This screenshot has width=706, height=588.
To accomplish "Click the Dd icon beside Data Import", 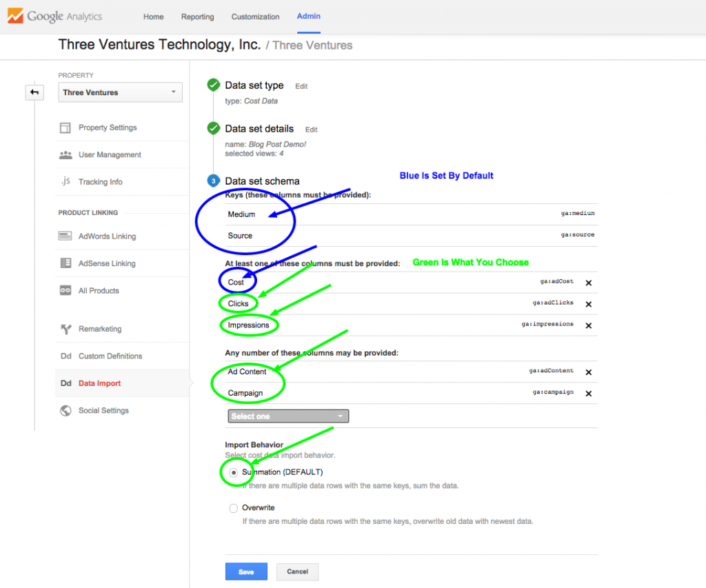I will 65,383.
